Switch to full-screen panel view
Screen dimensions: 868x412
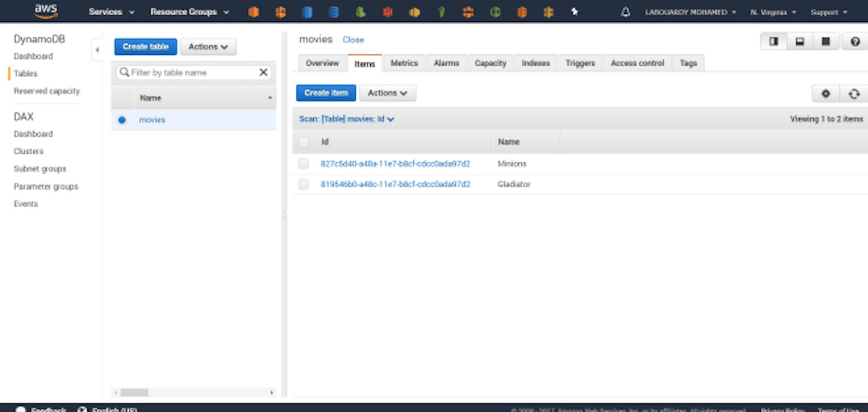click(826, 42)
